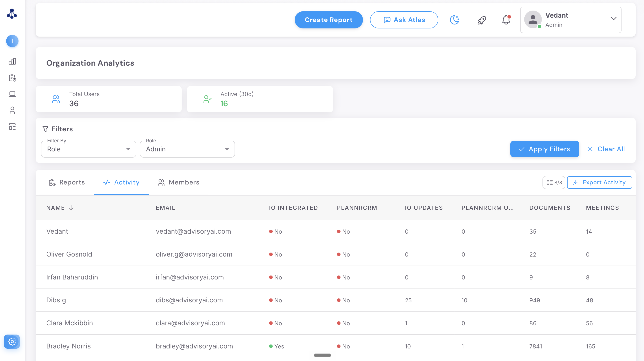Click the Create Report button

click(329, 20)
